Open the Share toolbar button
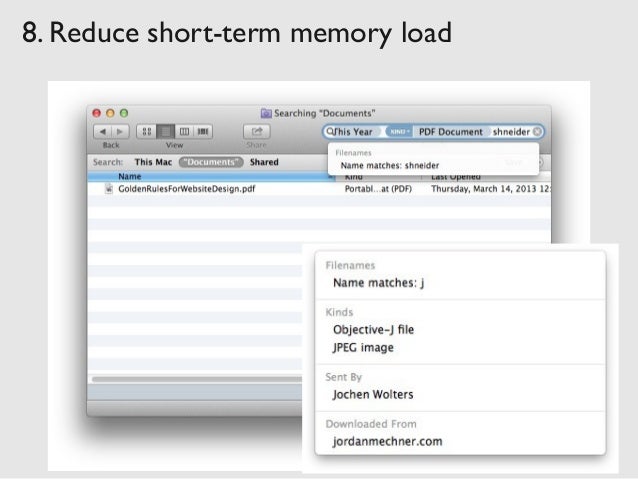Viewport: 638px width, 479px height. [x=257, y=131]
